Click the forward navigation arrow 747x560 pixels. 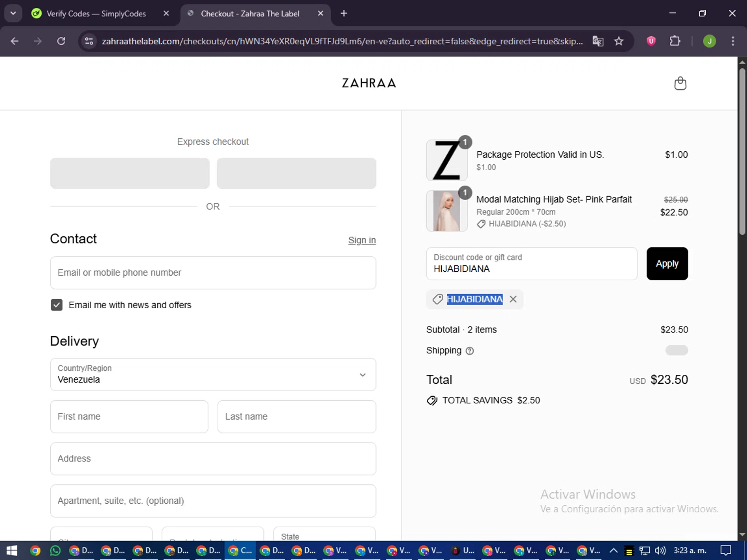pyautogui.click(x=38, y=41)
